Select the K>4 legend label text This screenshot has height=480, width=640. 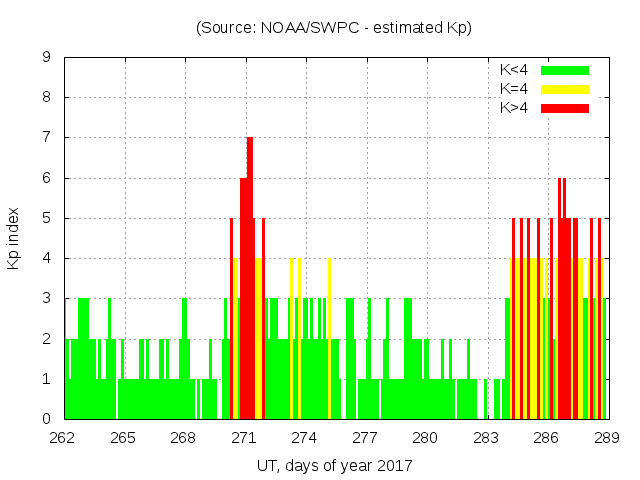click(515, 108)
